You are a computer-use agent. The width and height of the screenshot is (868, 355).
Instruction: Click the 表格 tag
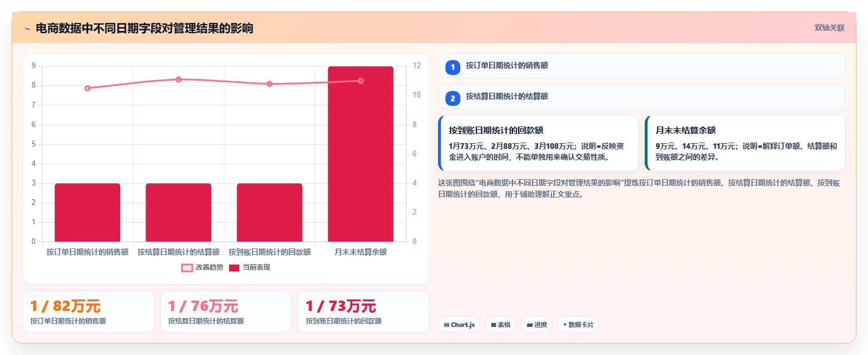point(500,325)
